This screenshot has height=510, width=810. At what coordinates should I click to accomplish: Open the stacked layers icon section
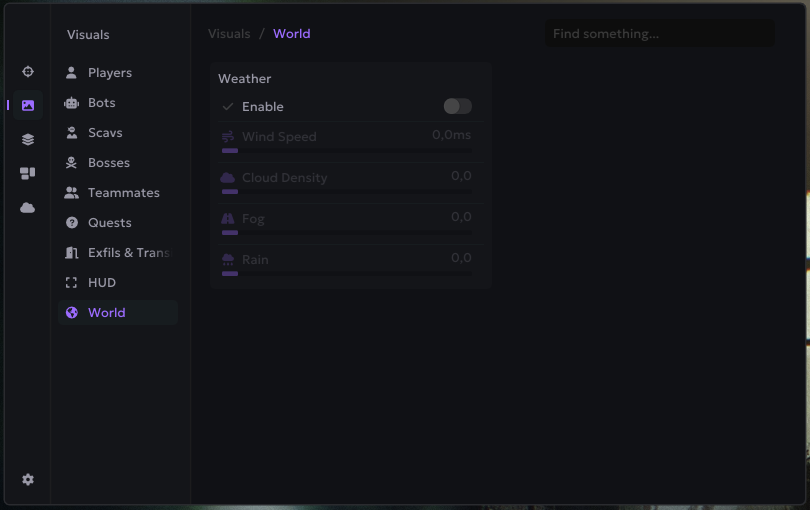(x=28, y=139)
